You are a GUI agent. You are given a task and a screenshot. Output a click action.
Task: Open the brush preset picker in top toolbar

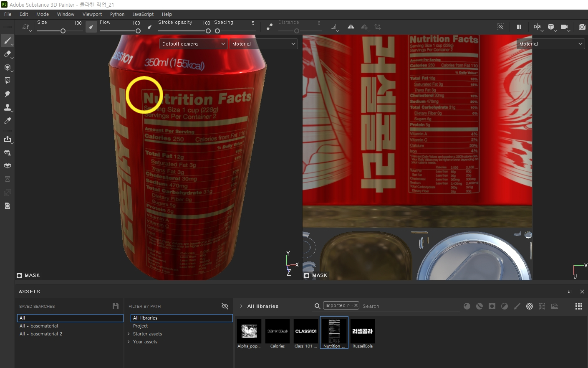tap(27, 27)
